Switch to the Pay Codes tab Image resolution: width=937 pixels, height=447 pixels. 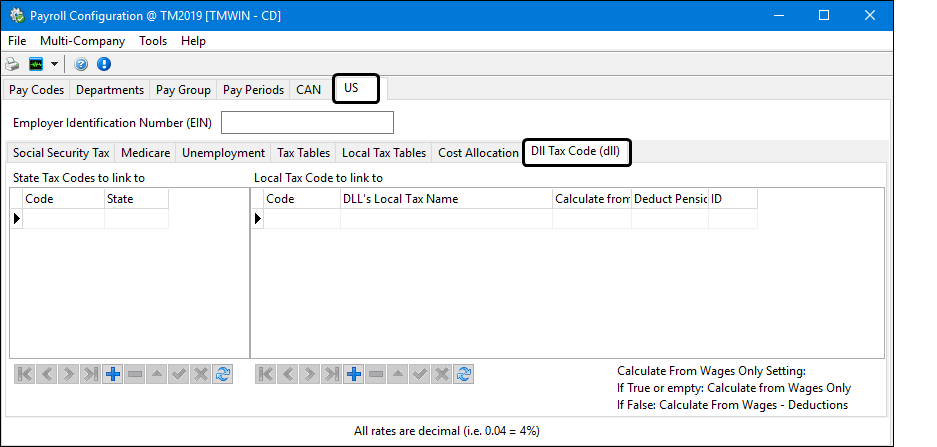coord(37,90)
